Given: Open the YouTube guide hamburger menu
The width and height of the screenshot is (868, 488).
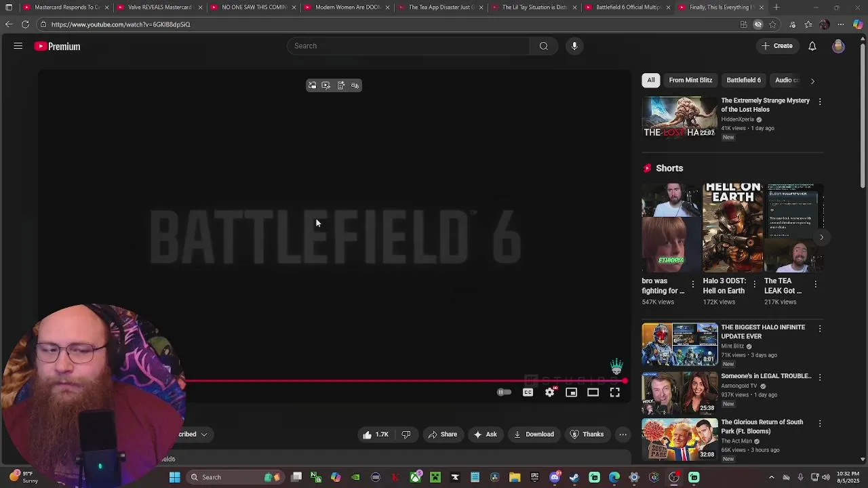Looking at the screenshot, I should 18,46.
